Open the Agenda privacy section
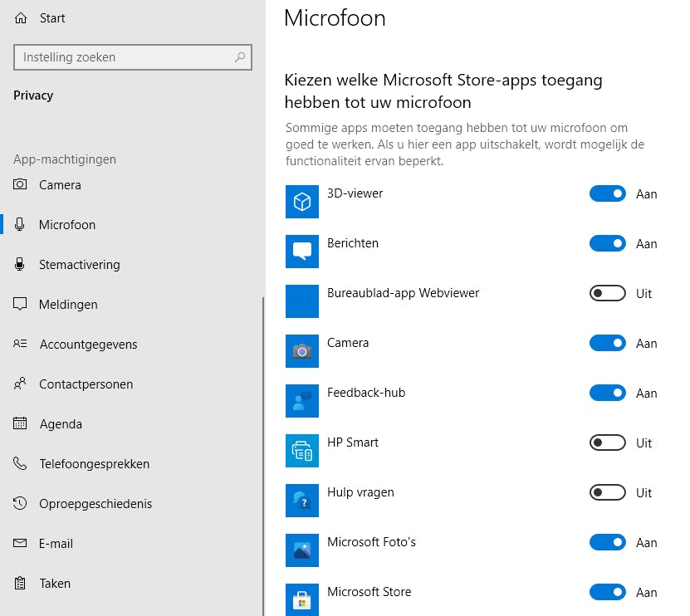 click(131, 423)
